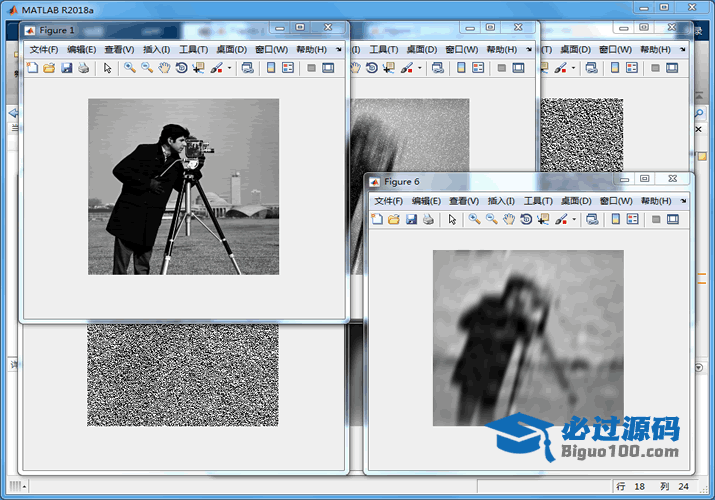This screenshot has width=715, height=500.
Task: Click New Figure icon in Figure 1 toolbar
Action: pyautogui.click(x=32, y=68)
